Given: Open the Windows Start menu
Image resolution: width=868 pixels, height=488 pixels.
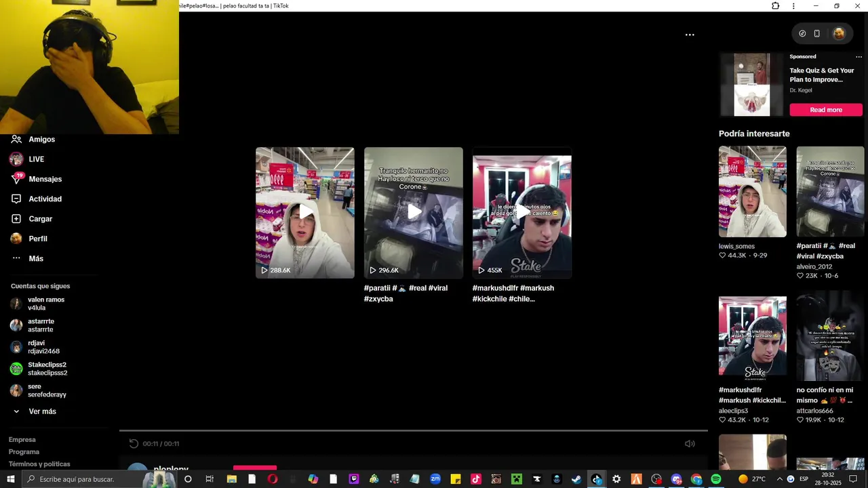Looking at the screenshot, I should point(10,479).
